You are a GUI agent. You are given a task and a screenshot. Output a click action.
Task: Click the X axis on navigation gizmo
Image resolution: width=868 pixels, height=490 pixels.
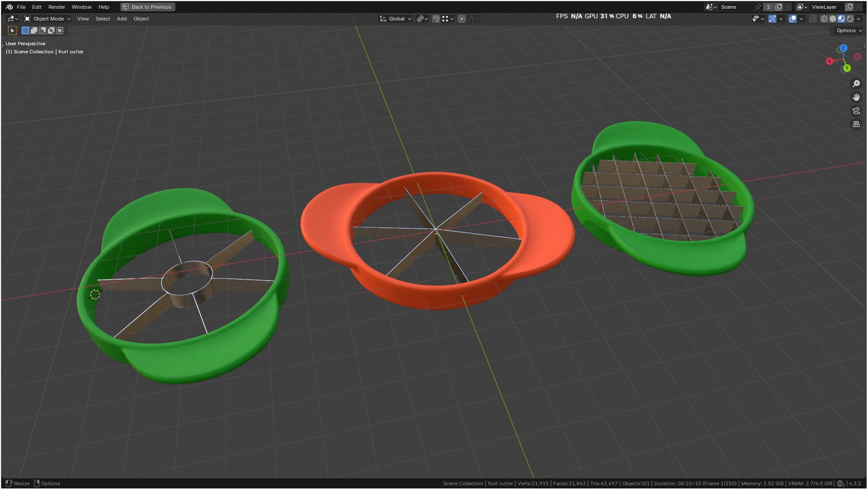click(x=829, y=61)
